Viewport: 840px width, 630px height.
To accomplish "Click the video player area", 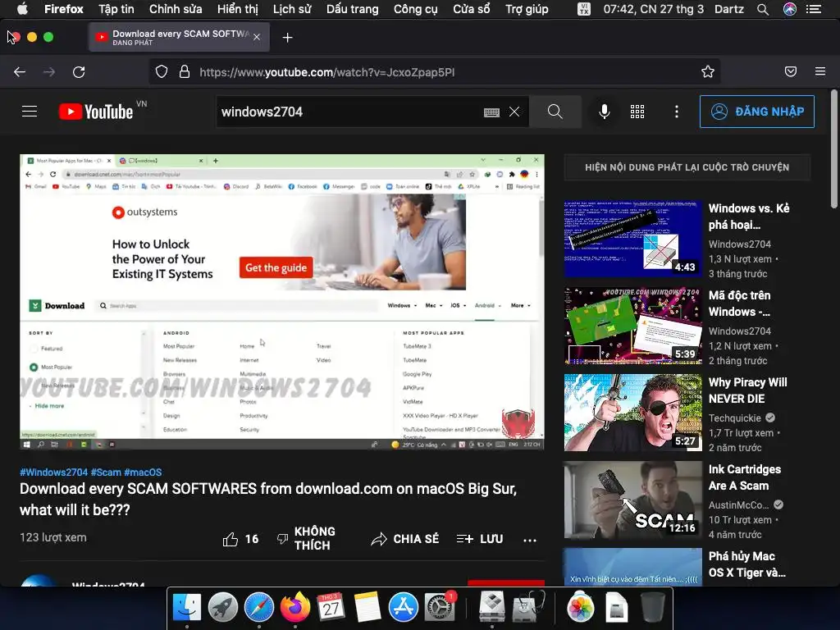I will click(x=282, y=302).
